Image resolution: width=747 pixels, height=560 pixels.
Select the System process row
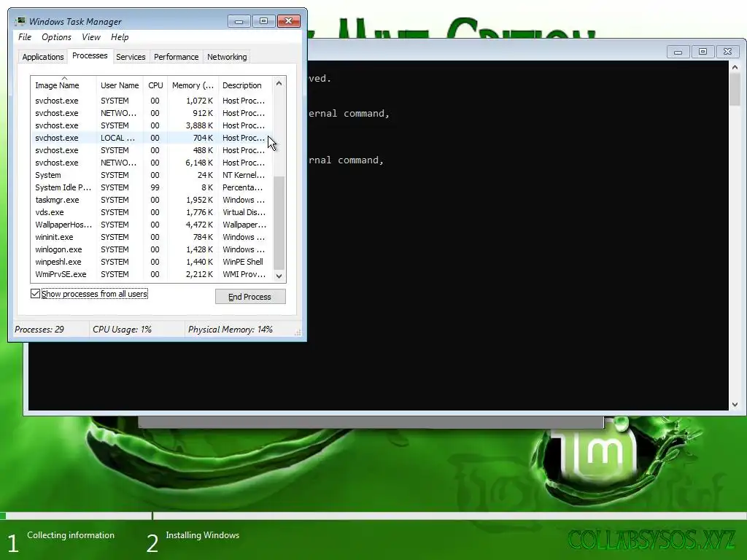coord(152,175)
